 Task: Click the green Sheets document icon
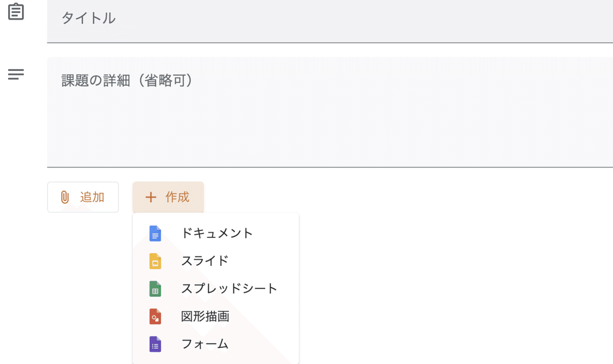pyautogui.click(x=155, y=288)
